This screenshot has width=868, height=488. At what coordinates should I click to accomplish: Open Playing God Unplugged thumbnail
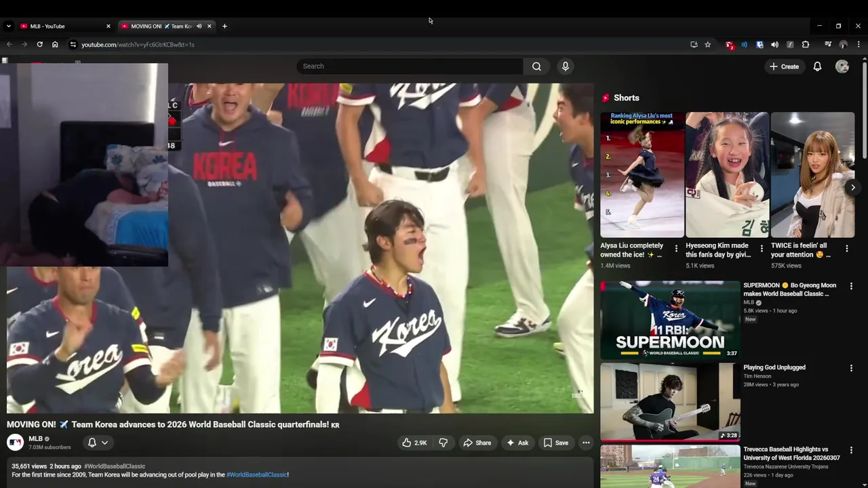point(670,402)
